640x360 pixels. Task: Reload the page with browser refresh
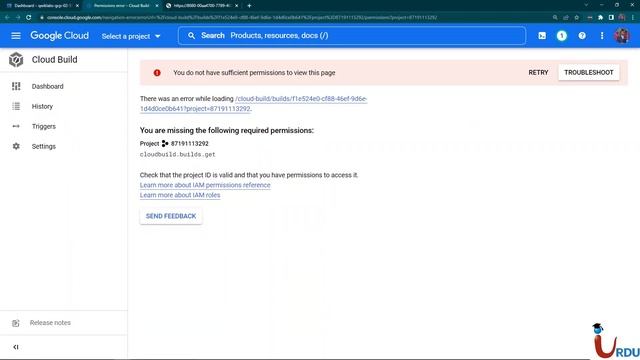pos(29,18)
